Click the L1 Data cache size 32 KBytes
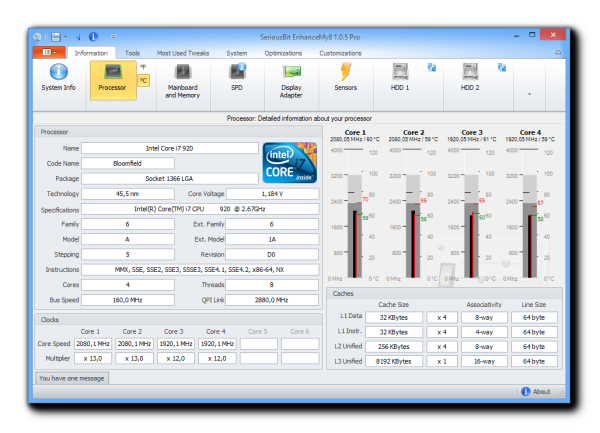The width and height of the screenshot is (600, 433). coord(394,317)
